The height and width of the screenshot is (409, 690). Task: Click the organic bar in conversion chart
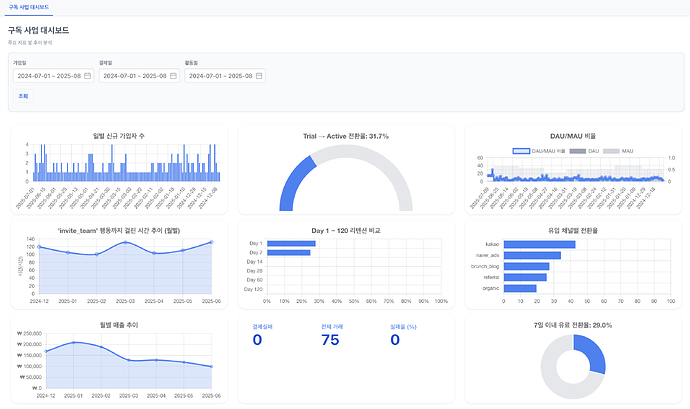click(520, 288)
